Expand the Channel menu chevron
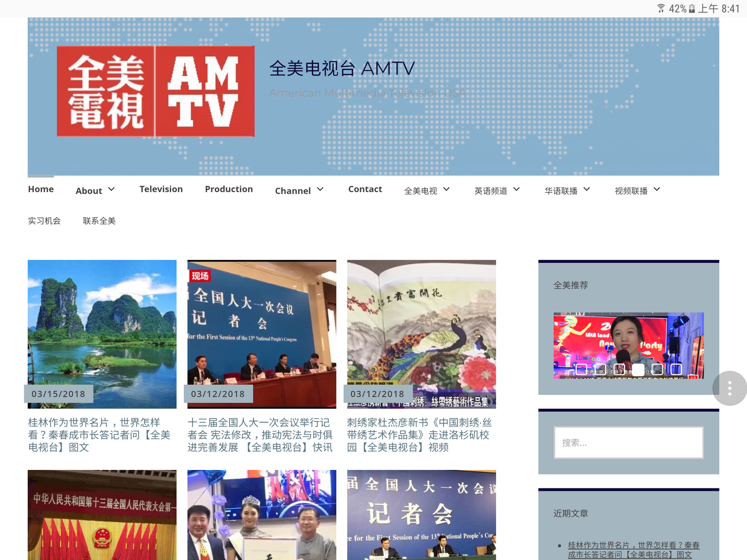 tap(320, 190)
